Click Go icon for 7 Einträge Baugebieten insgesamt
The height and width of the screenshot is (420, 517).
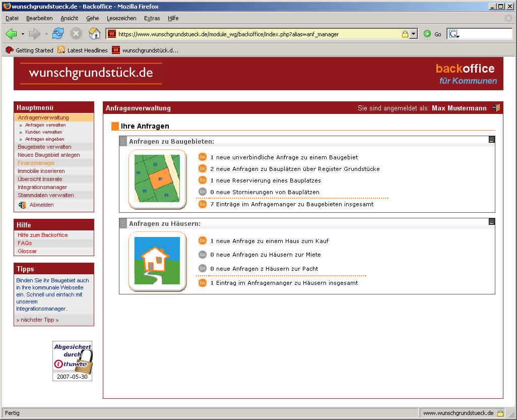(x=203, y=204)
